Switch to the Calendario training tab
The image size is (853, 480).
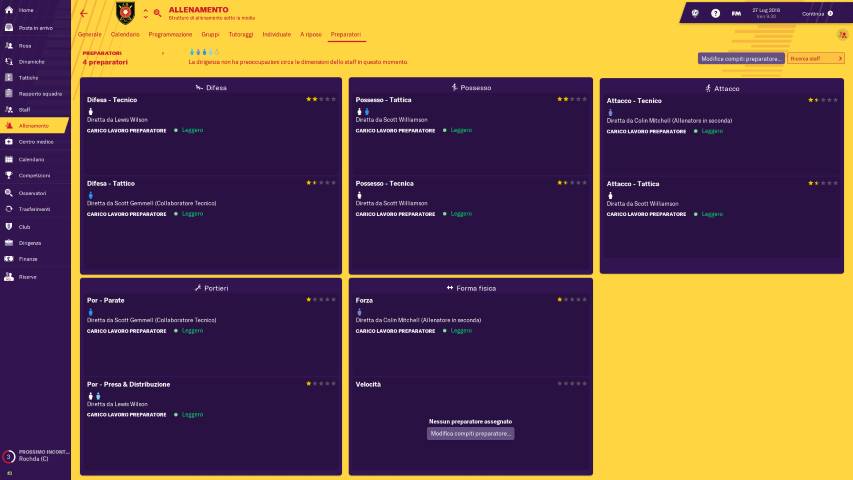point(125,34)
